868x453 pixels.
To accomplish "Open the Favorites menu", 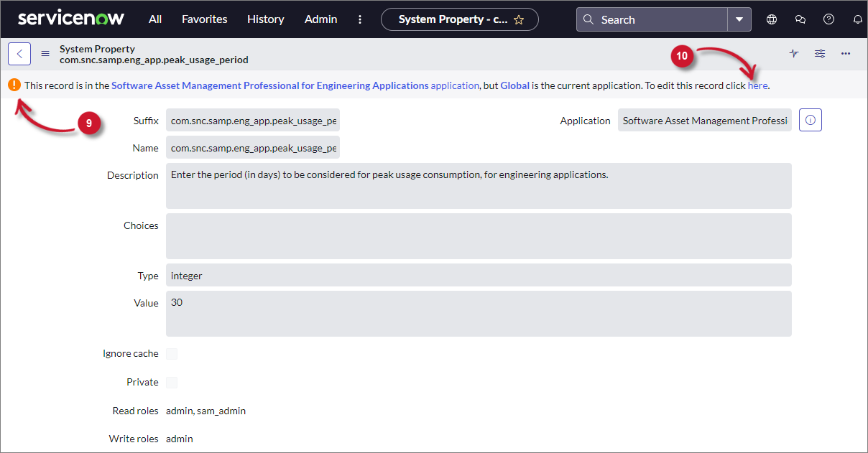I will coord(204,19).
